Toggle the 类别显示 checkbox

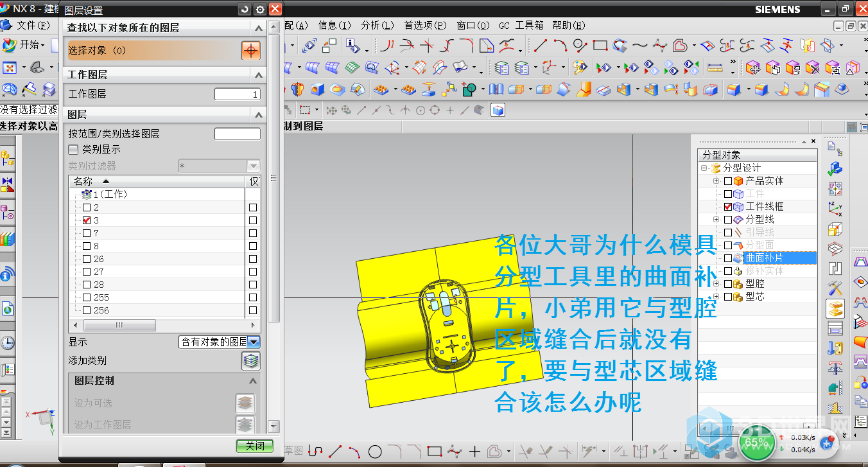tap(74, 149)
